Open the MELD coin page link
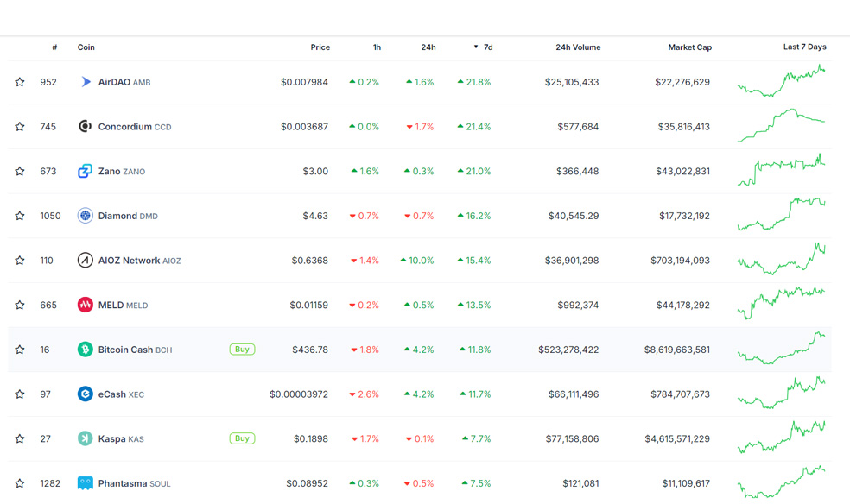850x504 pixels. [x=123, y=306]
